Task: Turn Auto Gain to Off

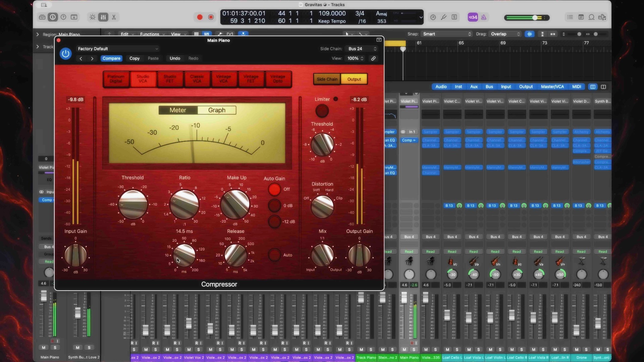Action: click(x=274, y=189)
